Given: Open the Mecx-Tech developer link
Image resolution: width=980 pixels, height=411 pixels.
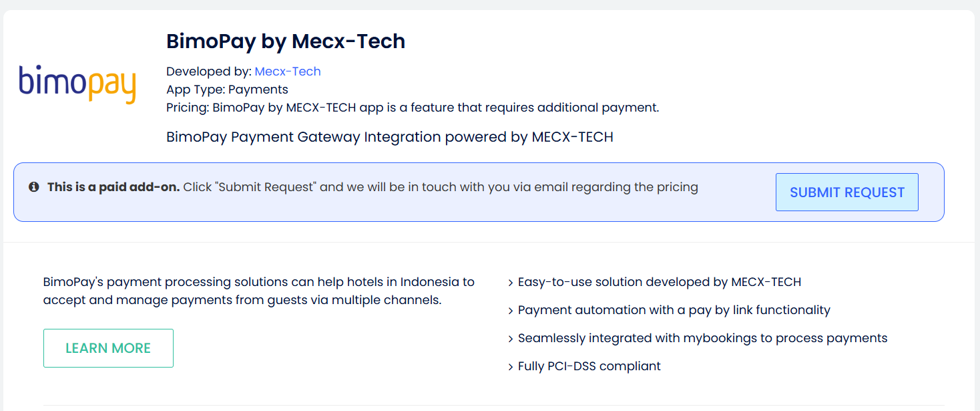Looking at the screenshot, I should pyautogui.click(x=288, y=72).
